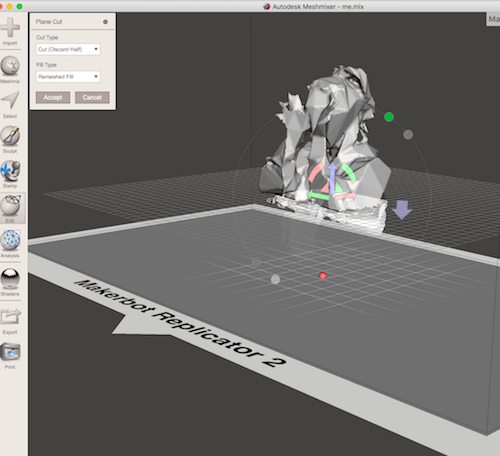Viewport: 500px width, 456px height.
Task: Click the green left arrow gizmo handle
Action: tap(318, 195)
